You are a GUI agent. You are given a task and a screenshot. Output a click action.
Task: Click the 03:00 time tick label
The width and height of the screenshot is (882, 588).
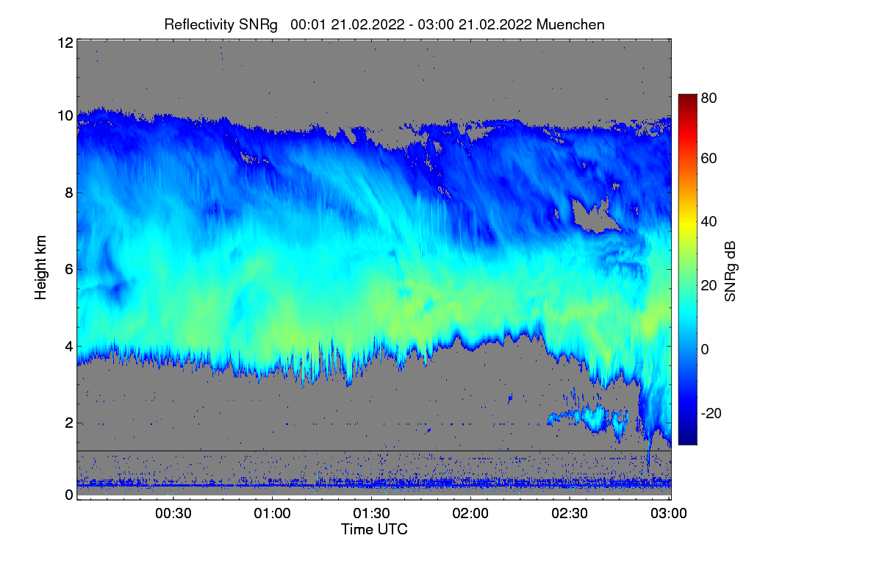[670, 514]
